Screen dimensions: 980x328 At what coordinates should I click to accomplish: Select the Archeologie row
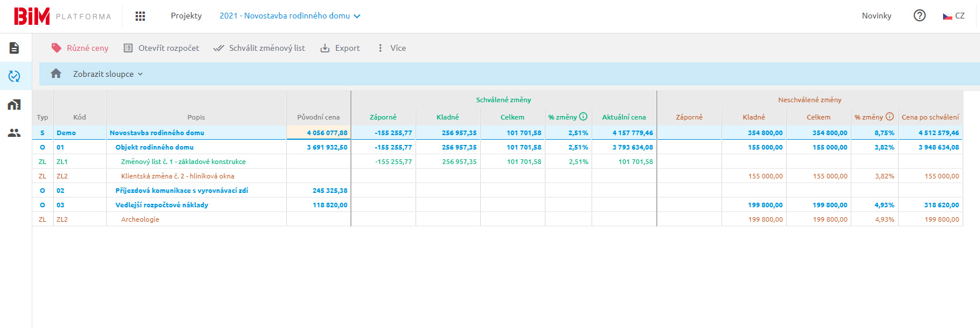click(x=140, y=219)
